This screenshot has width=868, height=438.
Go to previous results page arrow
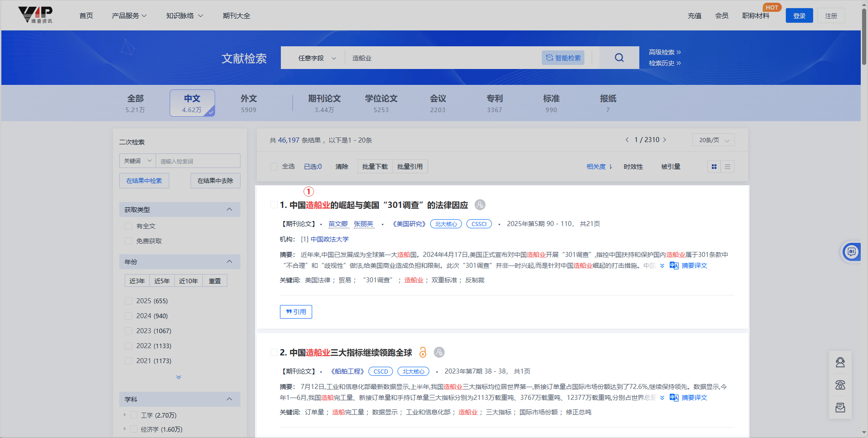tap(627, 140)
